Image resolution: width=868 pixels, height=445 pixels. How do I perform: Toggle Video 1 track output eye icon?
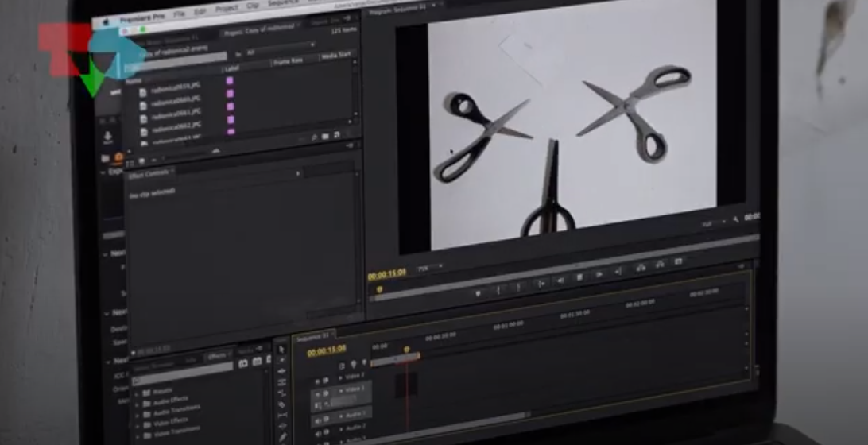pos(316,393)
